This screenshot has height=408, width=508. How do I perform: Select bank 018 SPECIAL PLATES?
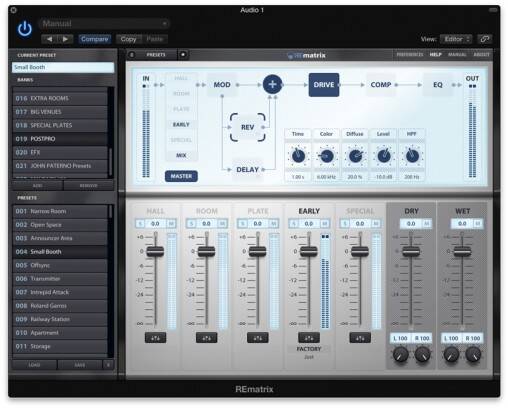click(x=60, y=125)
